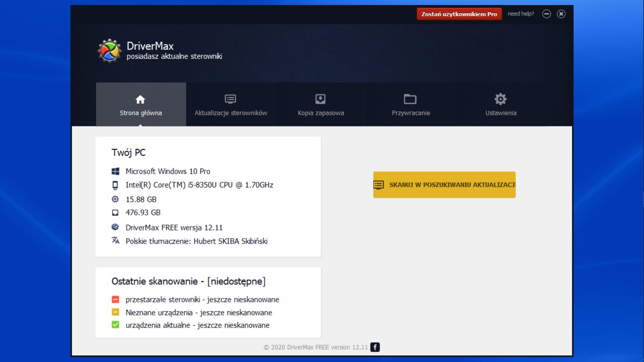Open the Kopia zapasowa tab

321,104
